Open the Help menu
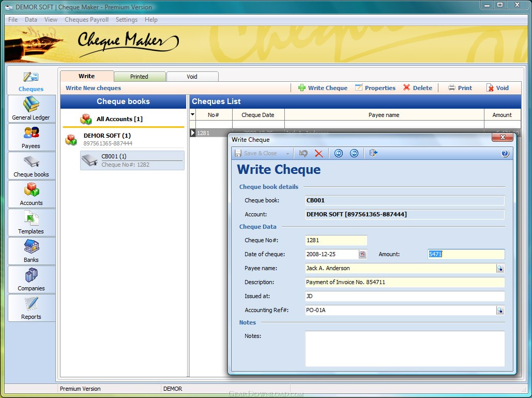This screenshot has width=532, height=398. [151, 20]
